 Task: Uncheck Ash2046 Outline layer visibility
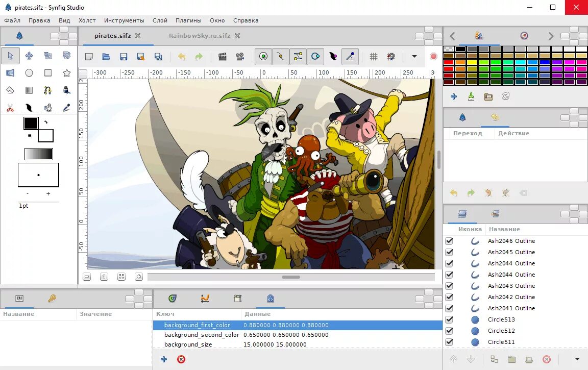click(449, 241)
